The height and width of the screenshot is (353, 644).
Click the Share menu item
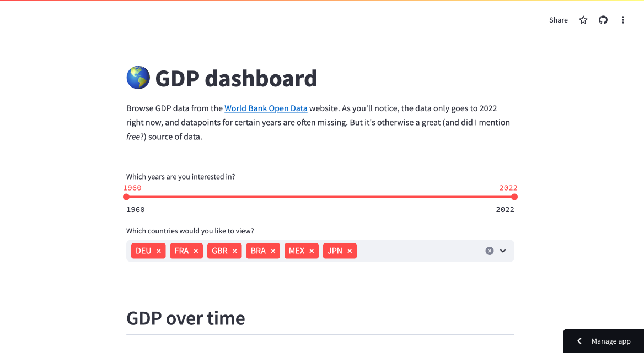pyautogui.click(x=558, y=20)
